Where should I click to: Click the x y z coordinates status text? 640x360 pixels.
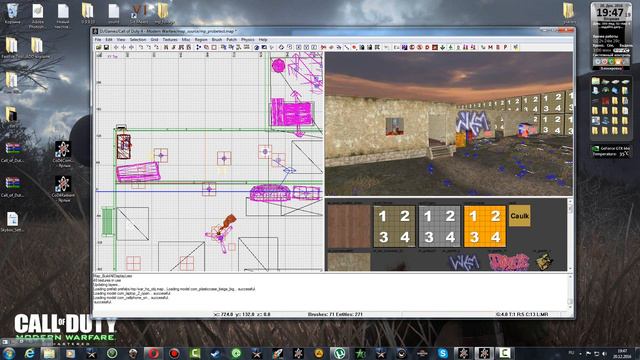[242, 314]
